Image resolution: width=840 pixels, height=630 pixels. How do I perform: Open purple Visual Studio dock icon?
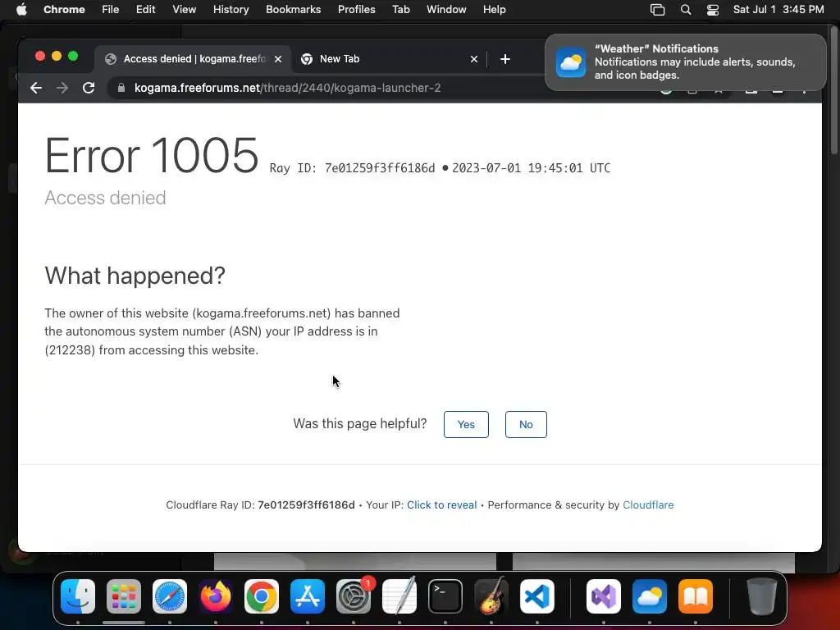pos(604,596)
